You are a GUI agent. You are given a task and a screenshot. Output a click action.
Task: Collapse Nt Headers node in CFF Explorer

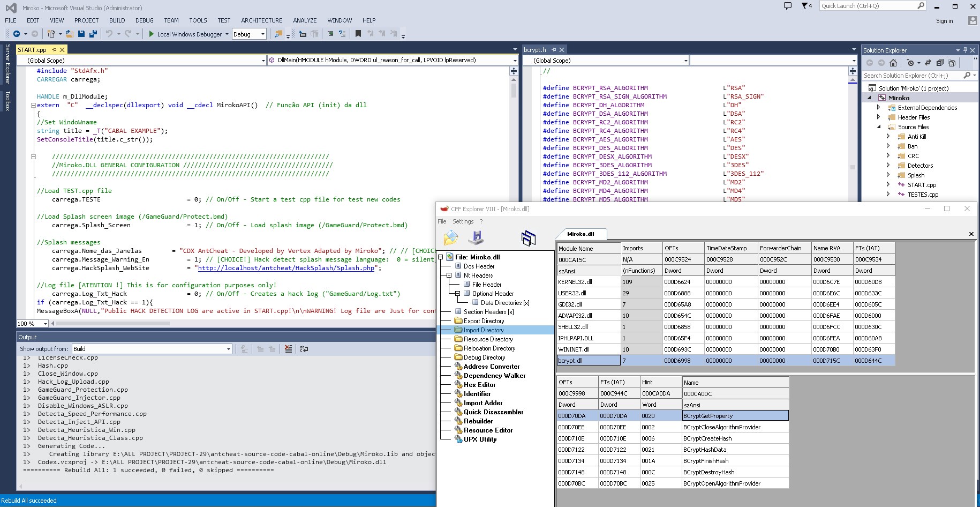coord(449,275)
